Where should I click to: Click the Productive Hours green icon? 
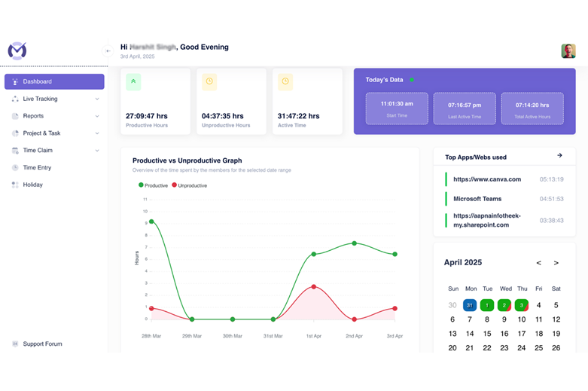click(x=133, y=81)
